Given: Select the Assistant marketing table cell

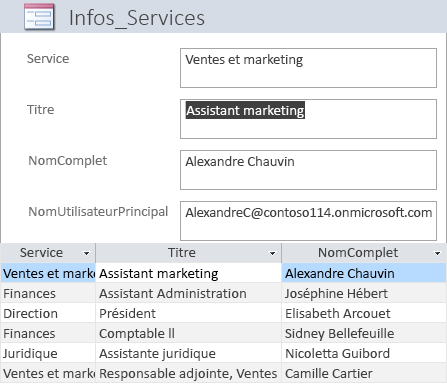Looking at the screenshot, I should pos(189,273).
